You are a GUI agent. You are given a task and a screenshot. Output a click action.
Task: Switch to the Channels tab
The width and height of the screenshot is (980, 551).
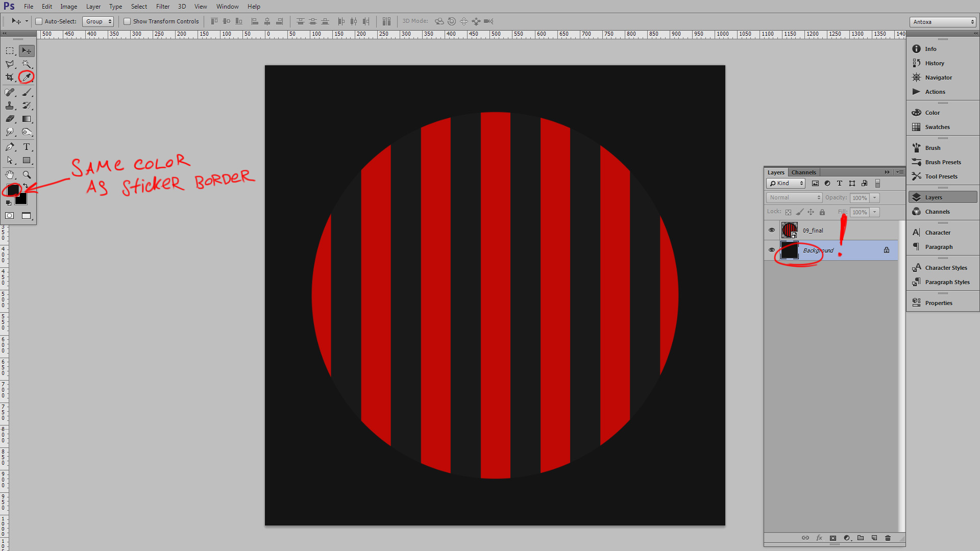(803, 172)
